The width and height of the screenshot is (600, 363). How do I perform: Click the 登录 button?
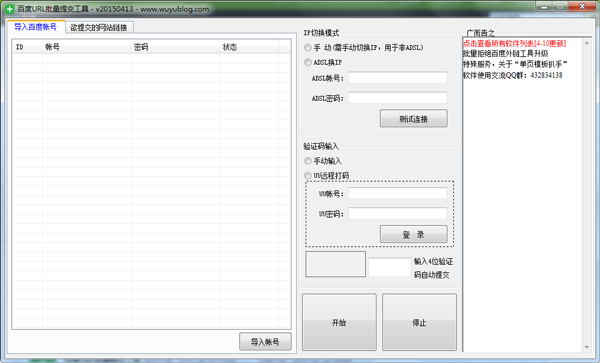(x=414, y=234)
